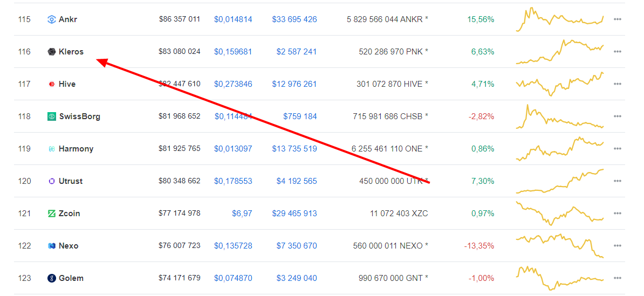Click the Zcoin 7-day sparkline chart

560,214
